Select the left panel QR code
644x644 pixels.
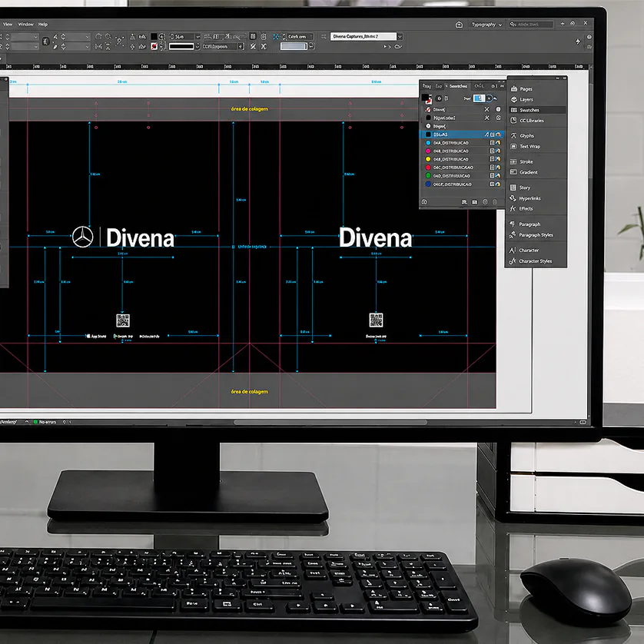pyautogui.click(x=122, y=320)
